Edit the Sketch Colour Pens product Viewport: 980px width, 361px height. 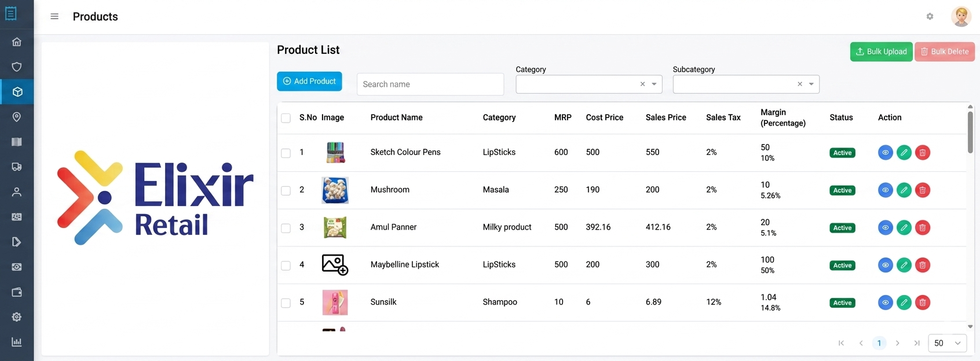point(904,153)
